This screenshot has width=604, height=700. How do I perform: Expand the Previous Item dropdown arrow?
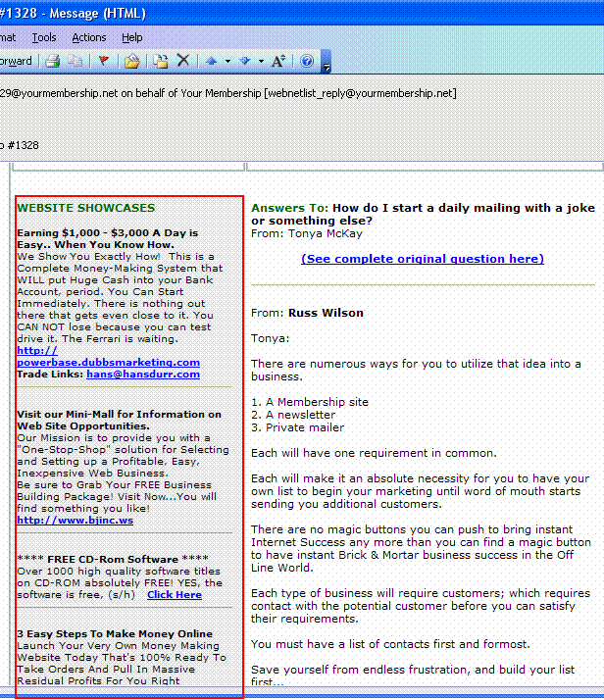pos(227,61)
